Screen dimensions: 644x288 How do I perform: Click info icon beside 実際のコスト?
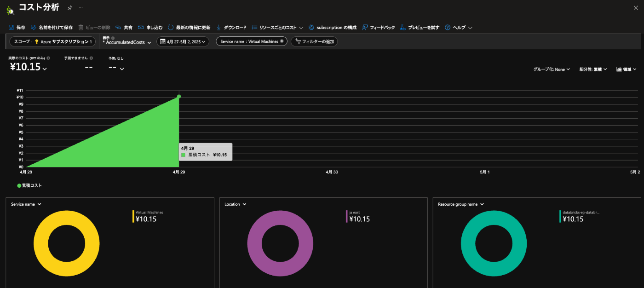48,58
